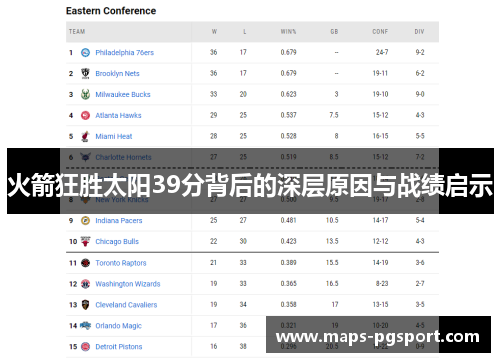The image size is (500, 362).
Task: Click the 0.481 win percentage for Indiana Pacers
Action: pos(288,220)
